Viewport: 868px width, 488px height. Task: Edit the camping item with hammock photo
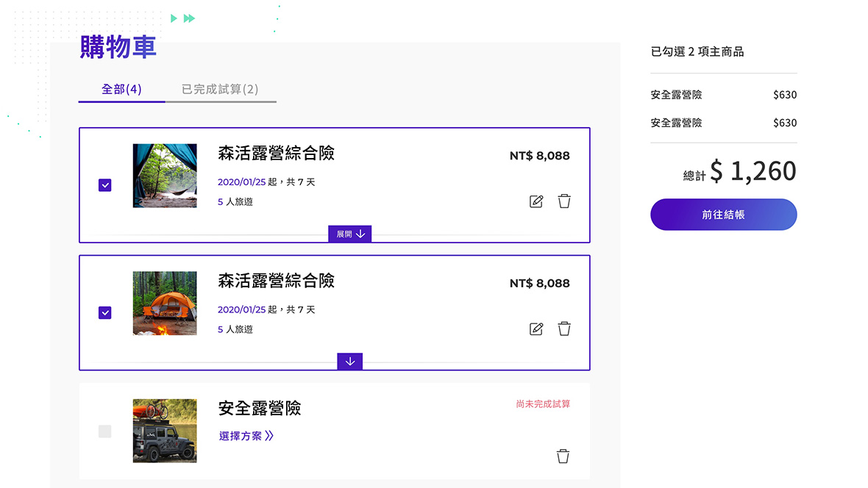(x=536, y=201)
